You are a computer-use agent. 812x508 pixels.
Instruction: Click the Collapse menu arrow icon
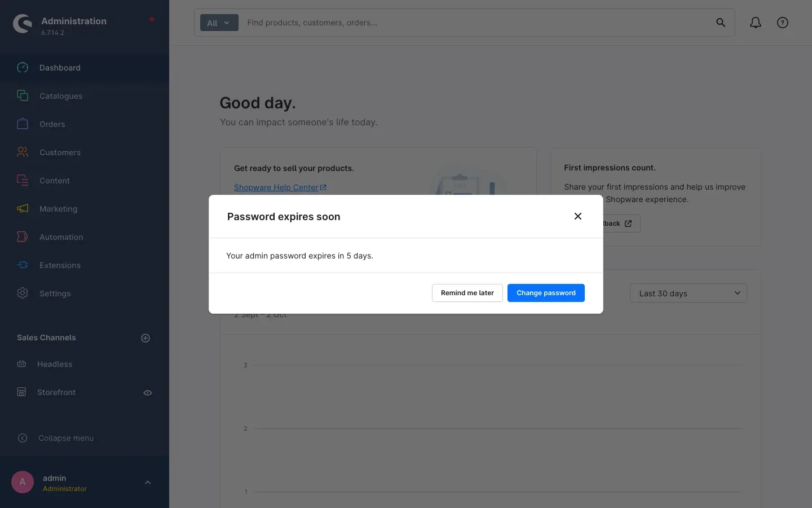pyautogui.click(x=23, y=438)
